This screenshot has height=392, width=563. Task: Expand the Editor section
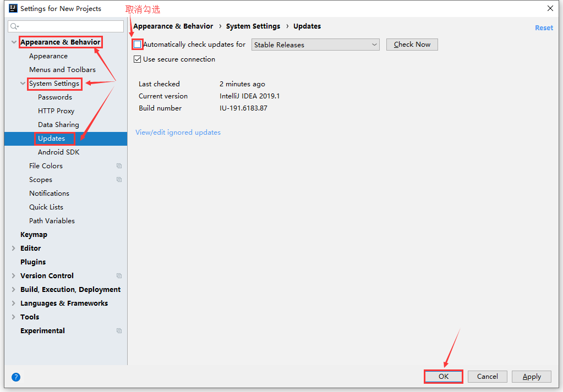point(14,248)
